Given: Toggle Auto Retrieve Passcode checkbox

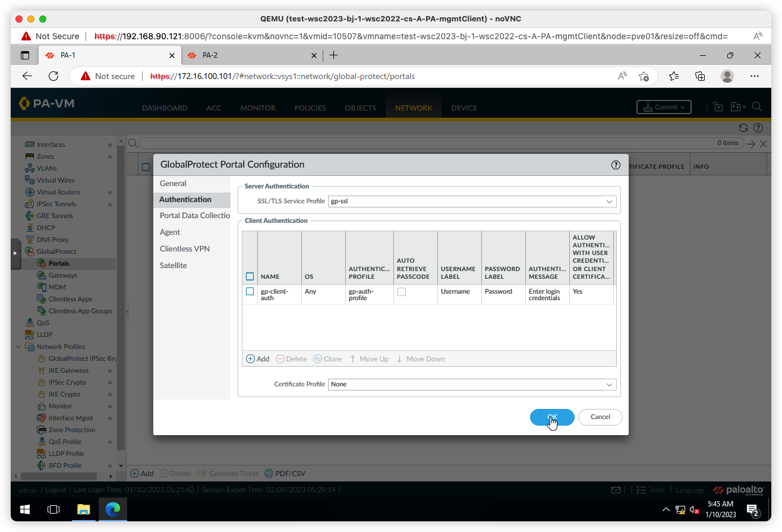Looking at the screenshot, I should coord(402,292).
